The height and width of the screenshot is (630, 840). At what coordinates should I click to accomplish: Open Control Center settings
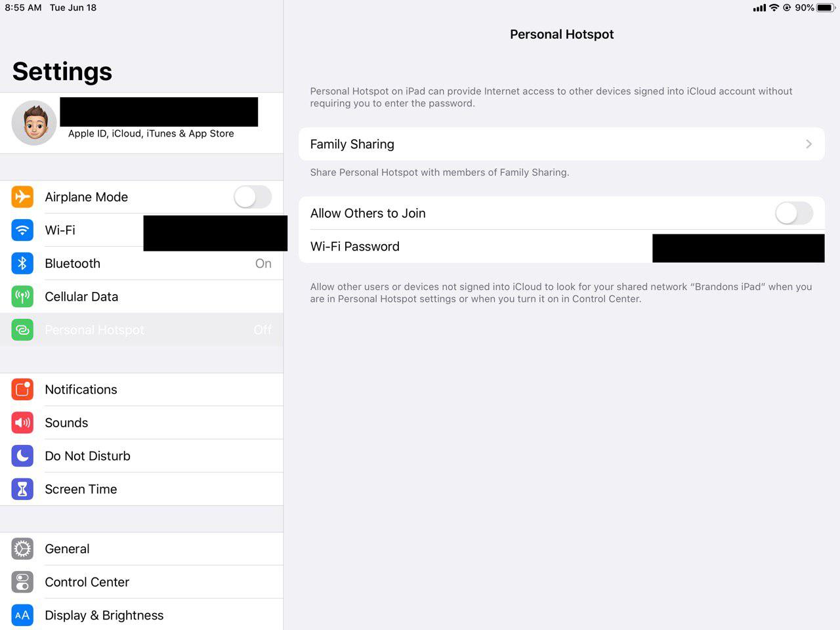pyautogui.click(x=142, y=582)
